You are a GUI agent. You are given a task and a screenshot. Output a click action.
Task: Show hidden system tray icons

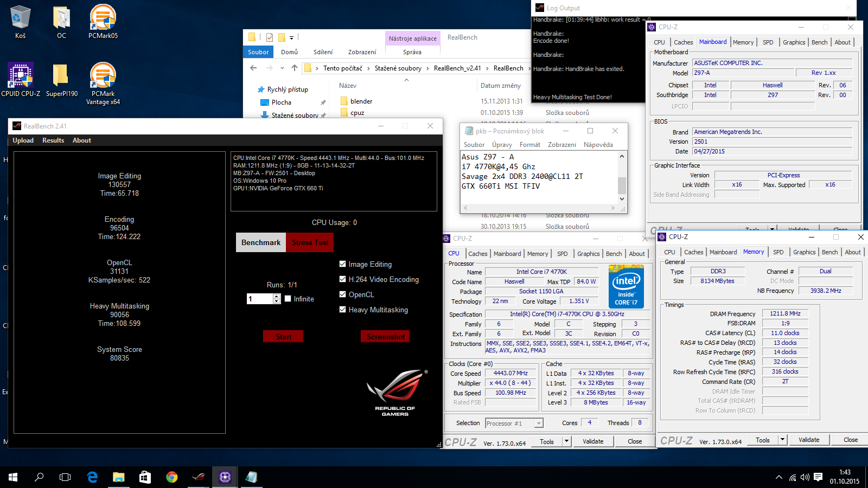pyautogui.click(x=779, y=477)
